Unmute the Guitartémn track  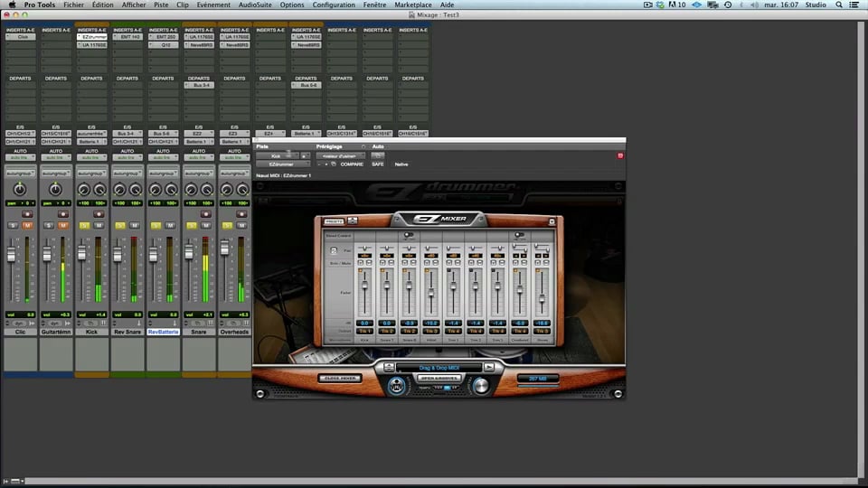(63, 226)
